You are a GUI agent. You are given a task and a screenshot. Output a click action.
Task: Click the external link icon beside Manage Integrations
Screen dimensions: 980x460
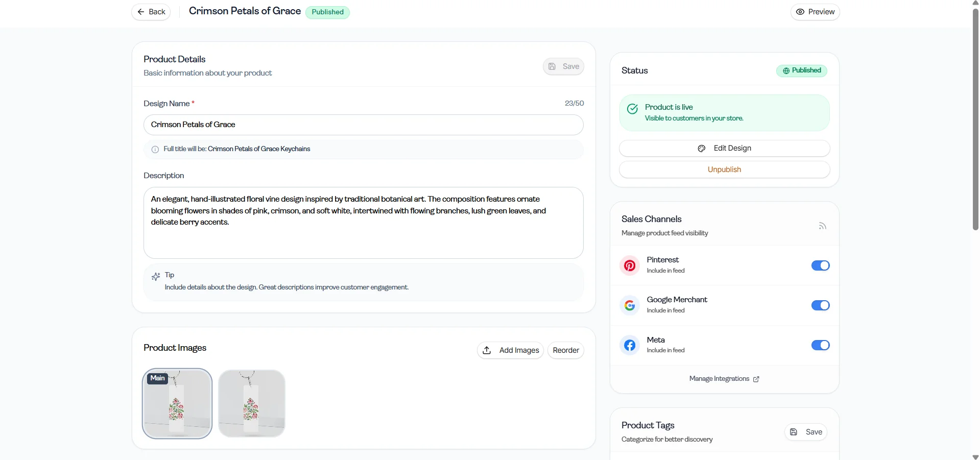(756, 379)
